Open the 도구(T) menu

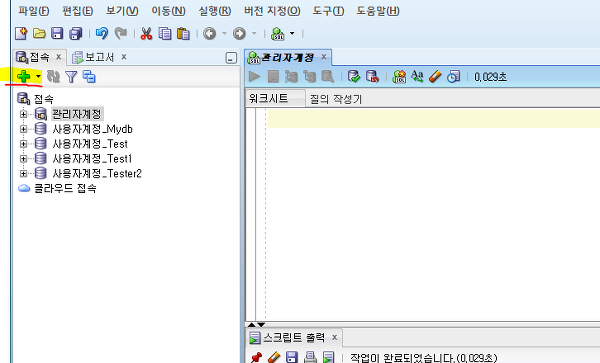point(328,11)
